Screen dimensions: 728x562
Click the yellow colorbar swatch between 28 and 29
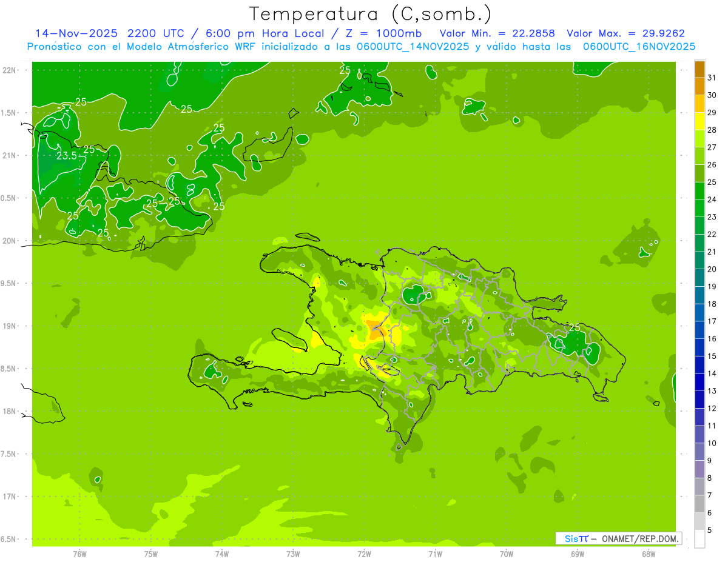pos(699,121)
